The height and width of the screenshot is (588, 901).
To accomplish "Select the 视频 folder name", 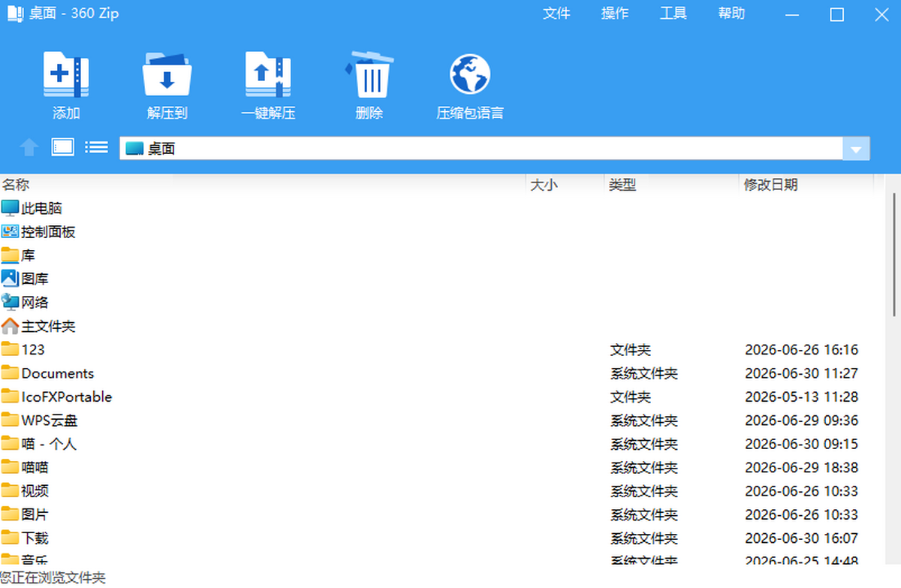I will coord(35,491).
